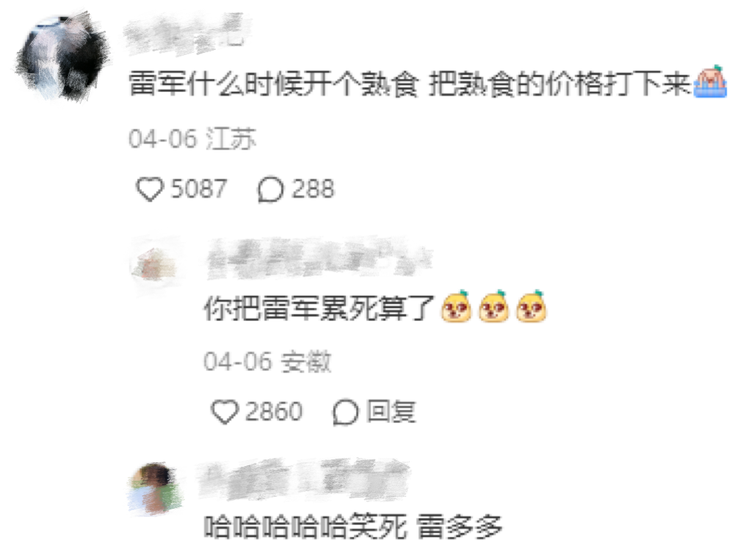This screenshot has height=560, width=752.
Task: Open the third commenter's avatar photo
Action: tap(155, 488)
